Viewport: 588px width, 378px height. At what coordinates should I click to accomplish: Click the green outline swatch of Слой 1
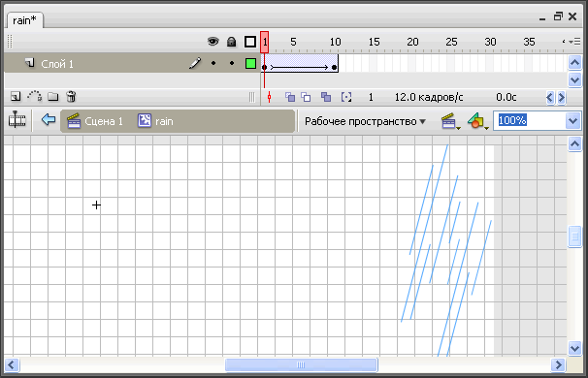point(250,63)
